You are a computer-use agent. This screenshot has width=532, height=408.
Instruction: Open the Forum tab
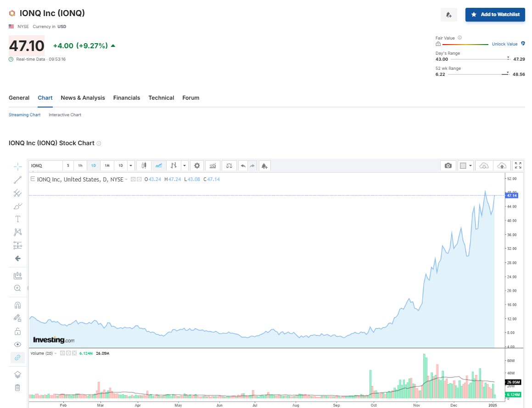pos(190,98)
